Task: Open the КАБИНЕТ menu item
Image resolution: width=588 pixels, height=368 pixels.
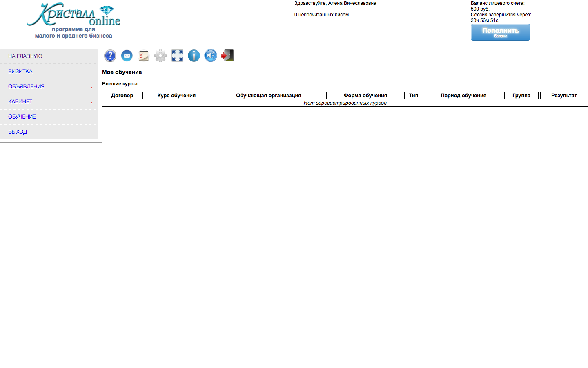Action: click(49, 102)
